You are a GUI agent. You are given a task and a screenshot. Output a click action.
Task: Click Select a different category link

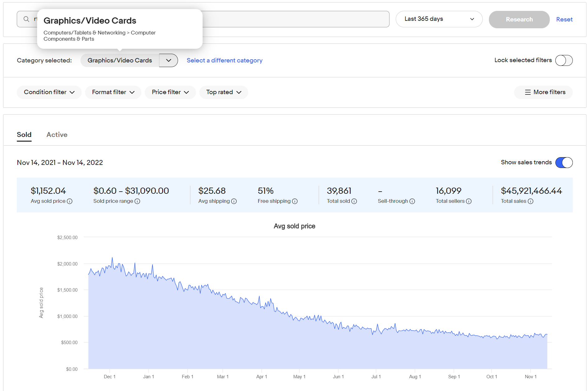(224, 61)
